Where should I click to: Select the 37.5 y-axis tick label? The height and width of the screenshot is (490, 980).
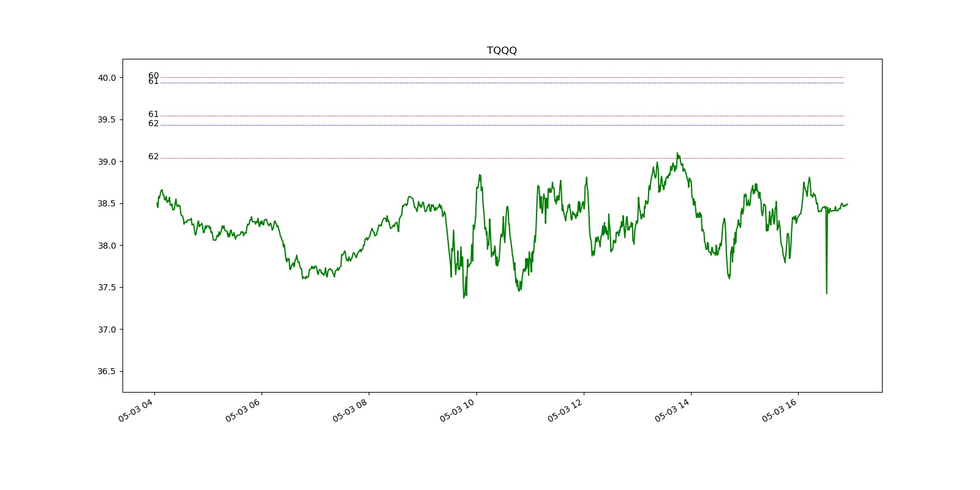(107, 287)
